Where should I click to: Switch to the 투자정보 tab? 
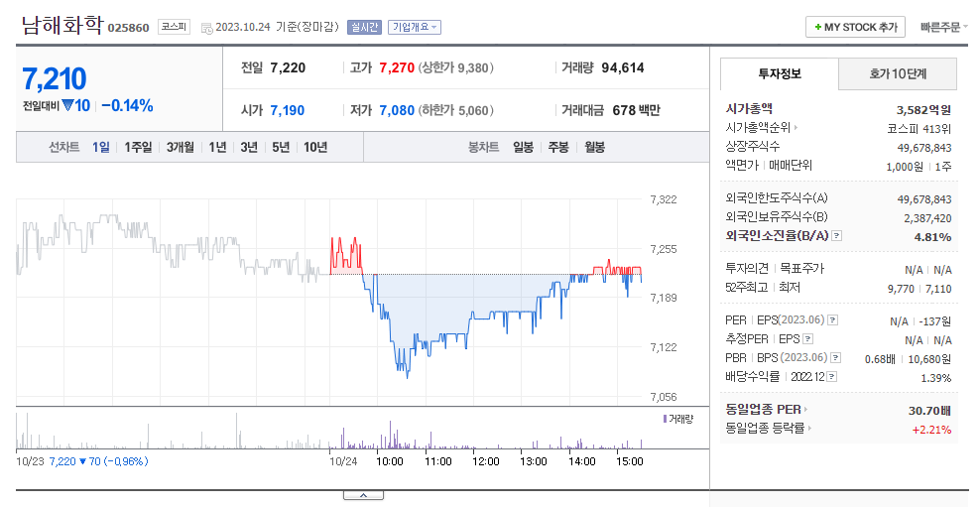780,73
